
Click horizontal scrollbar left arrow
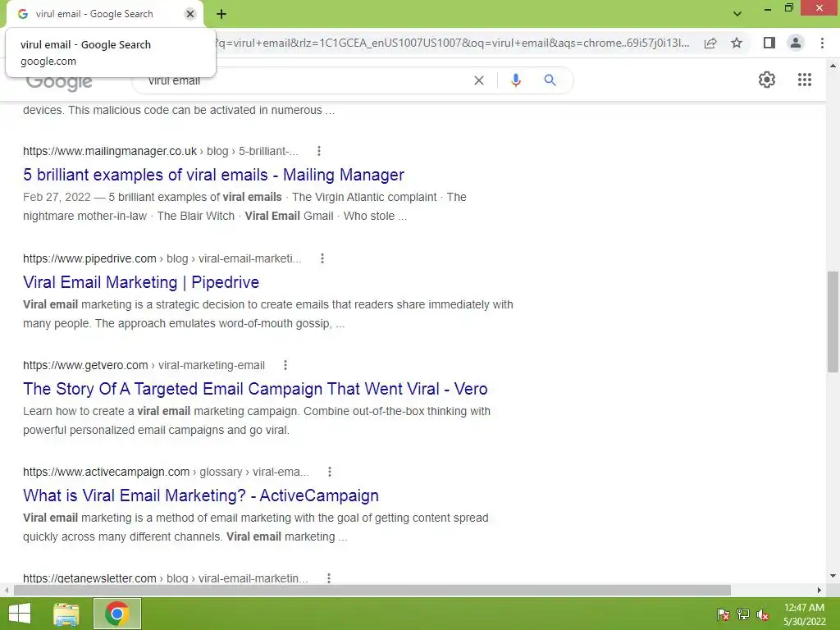[7, 590]
